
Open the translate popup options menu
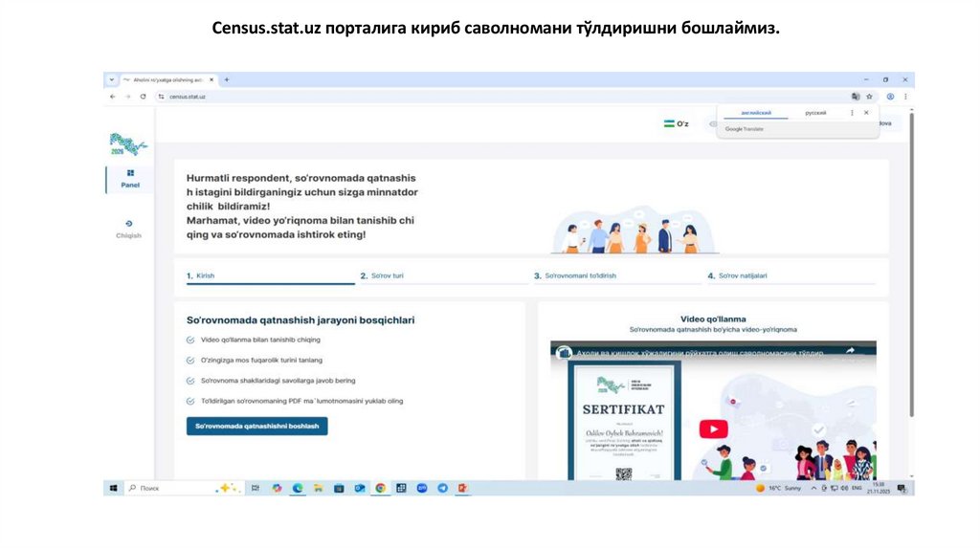852,113
